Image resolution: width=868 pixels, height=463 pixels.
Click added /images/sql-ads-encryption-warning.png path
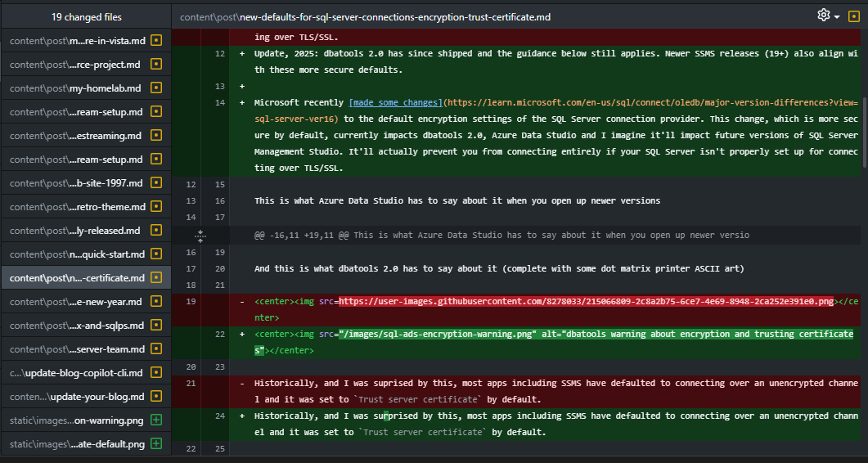point(438,334)
